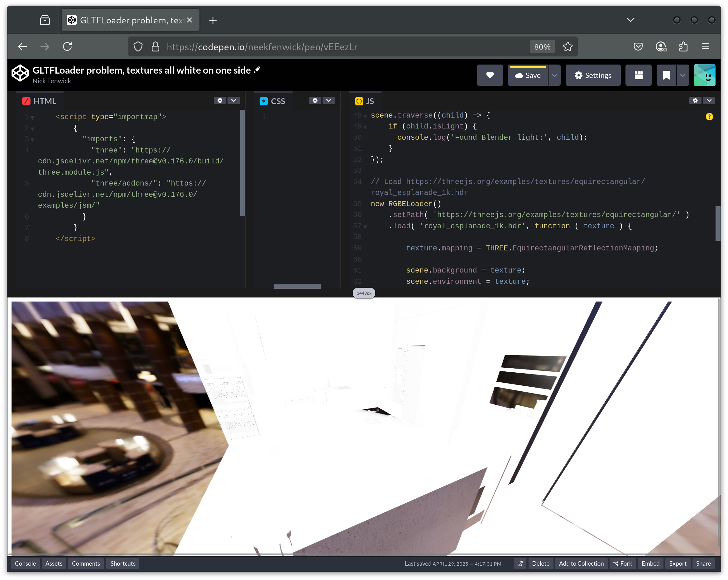
Task: Open the Comments panel
Action: coord(86,563)
